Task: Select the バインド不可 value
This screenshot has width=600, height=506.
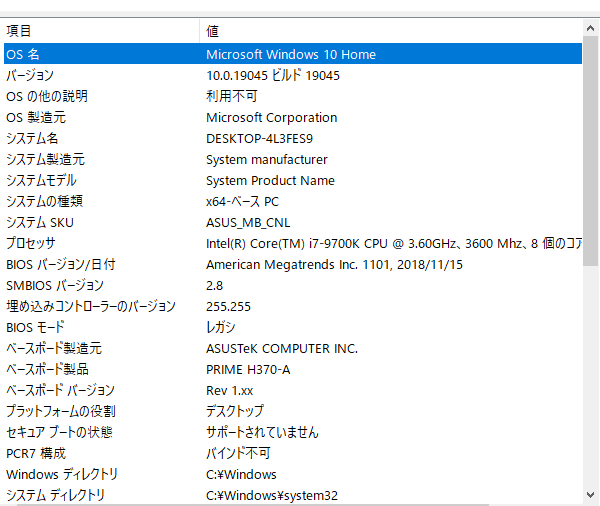Action: (x=238, y=454)
